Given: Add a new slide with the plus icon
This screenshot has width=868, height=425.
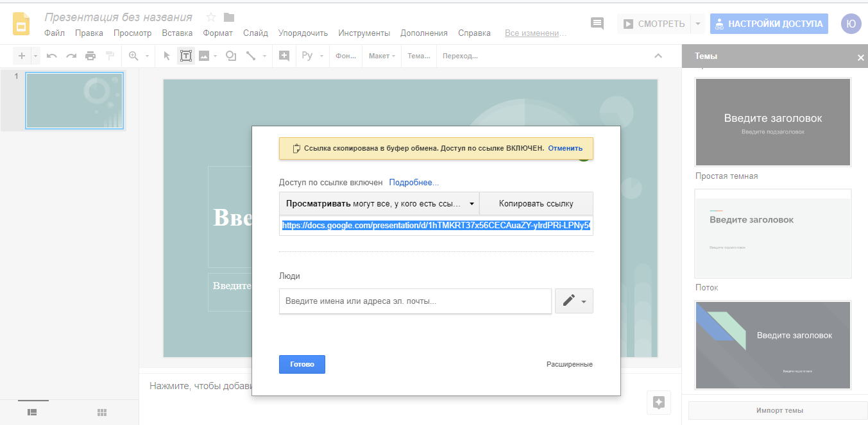Looking at the screenshot, I should [21, 56].
